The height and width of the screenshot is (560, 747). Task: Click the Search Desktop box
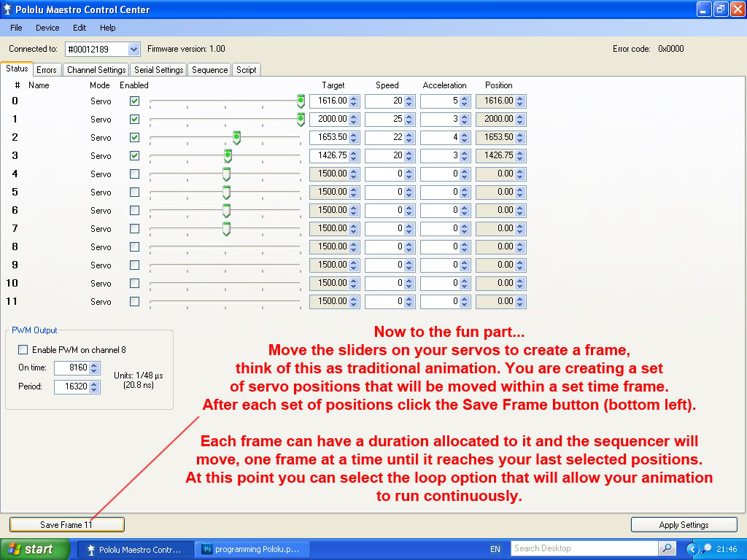tap(586, 548)
